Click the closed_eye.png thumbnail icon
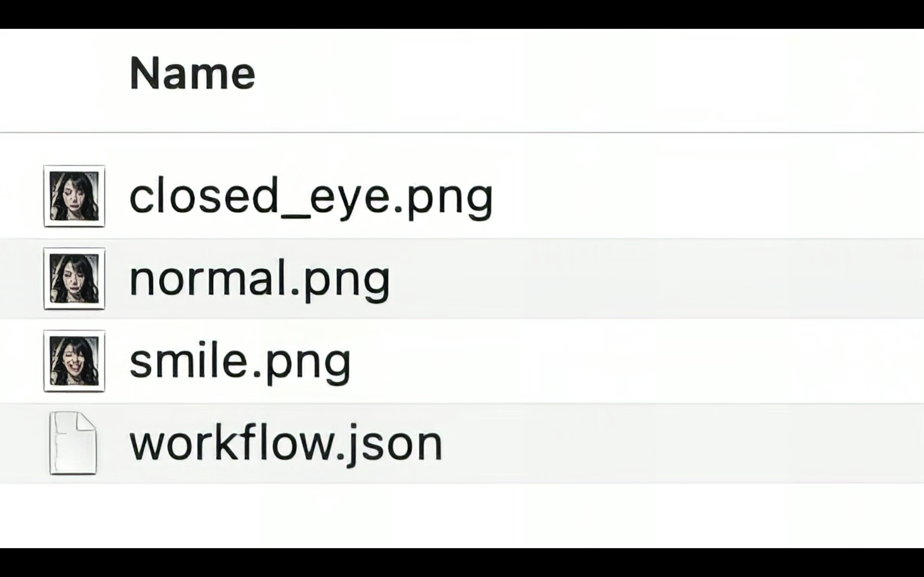 tap(74, 196)
